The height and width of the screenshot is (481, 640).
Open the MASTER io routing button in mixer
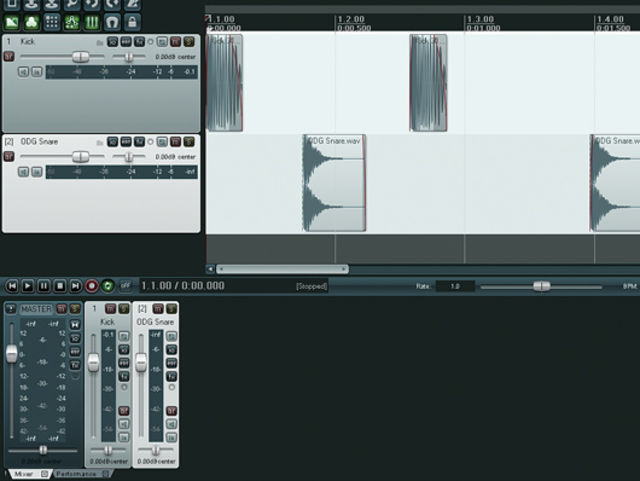[x=75, y=338]
